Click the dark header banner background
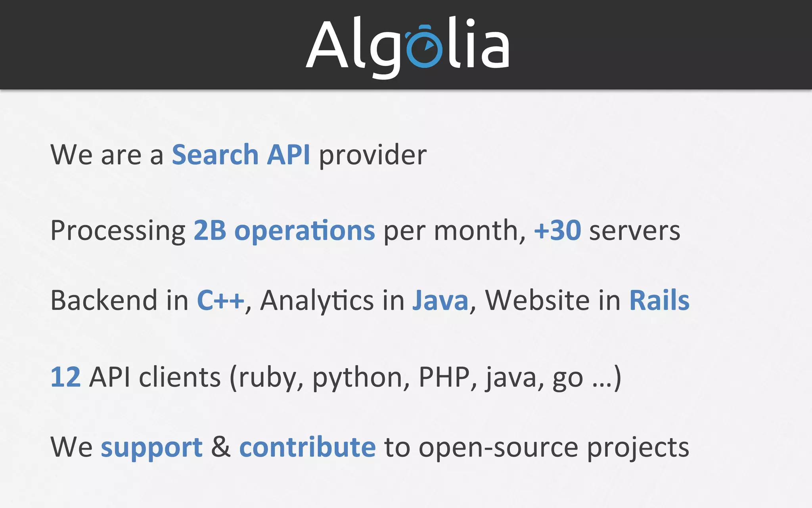This screenshot has width=812, height=508. [159, 44]
